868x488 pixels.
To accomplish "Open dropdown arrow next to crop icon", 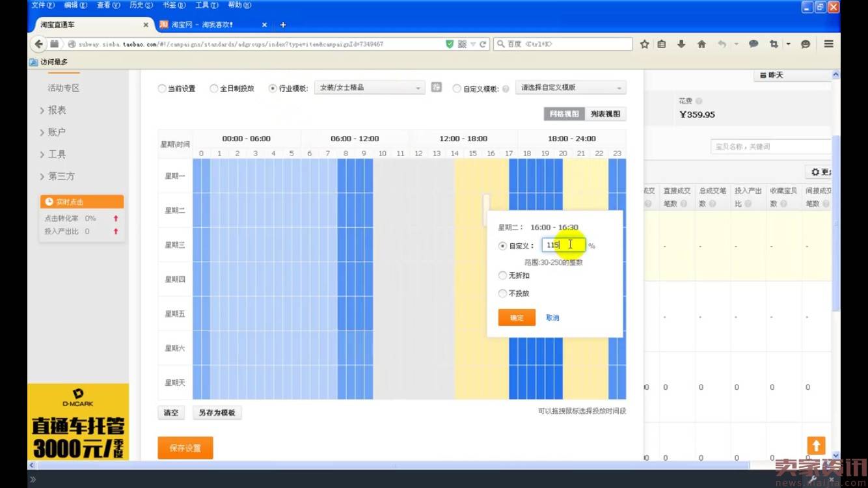I will pyautogui.click(x=788, y=44).
